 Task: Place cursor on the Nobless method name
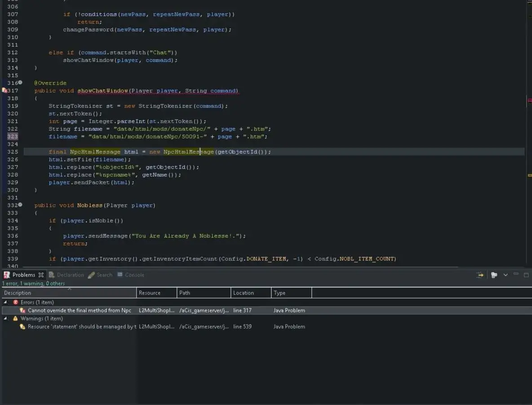click(89, 205)
